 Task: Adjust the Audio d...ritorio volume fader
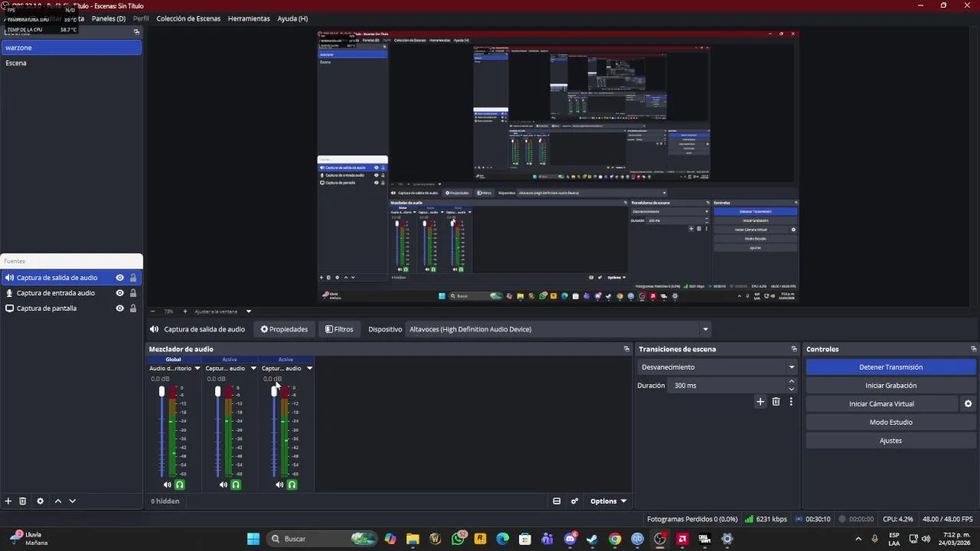tap(162, 392)
